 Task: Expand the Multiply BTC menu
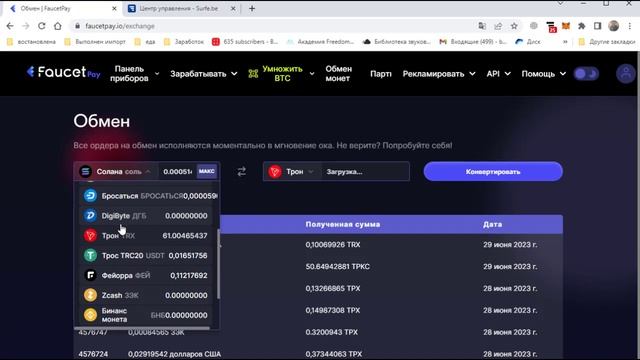pos(281,73)
